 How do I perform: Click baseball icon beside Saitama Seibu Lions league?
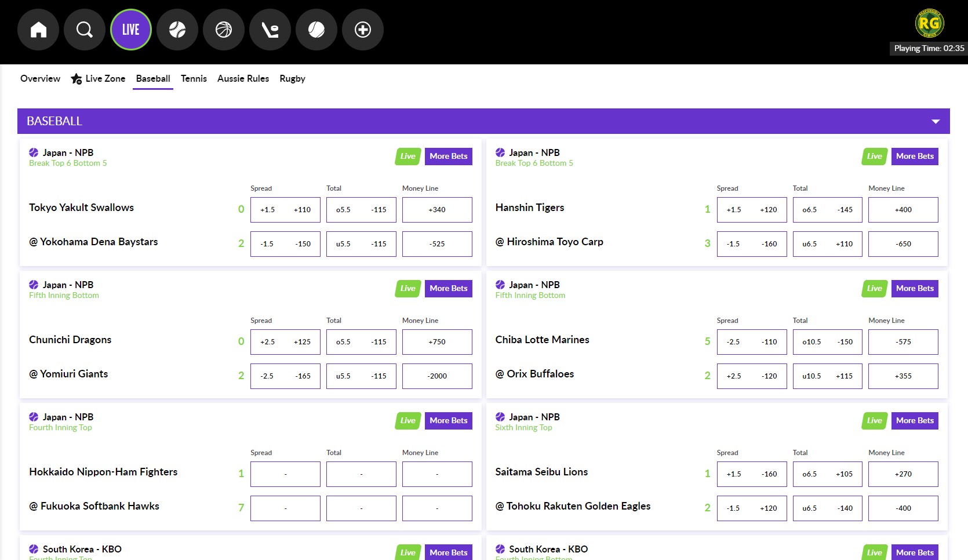(x=500, y=417)
